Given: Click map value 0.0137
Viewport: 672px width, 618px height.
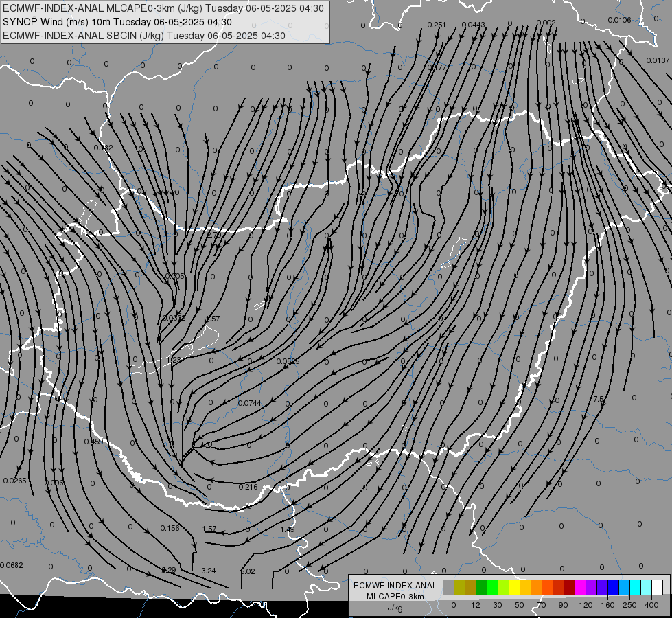Looking at the screenshot, I should [x=658, y=60].
